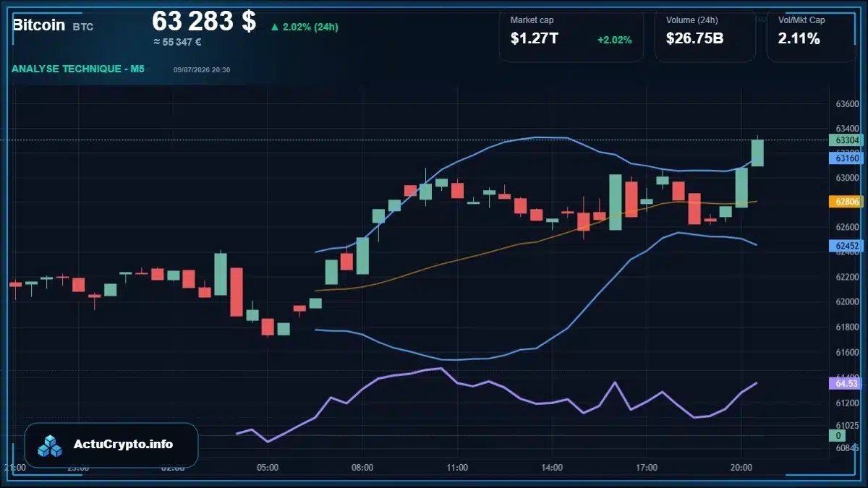Click the 63000 price axis label

(x=847, y=178)
